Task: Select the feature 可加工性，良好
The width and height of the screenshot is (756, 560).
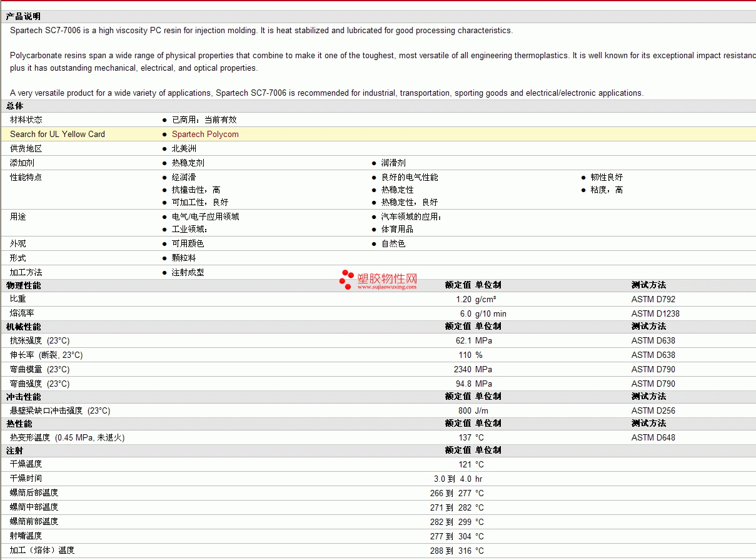Action: tap(200, 202)
